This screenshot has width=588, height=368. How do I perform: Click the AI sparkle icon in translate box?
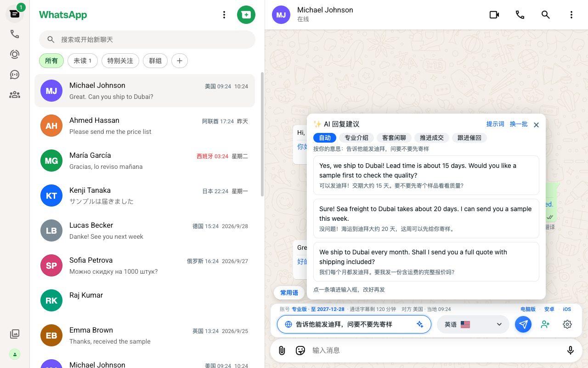(x=420, y=324)
